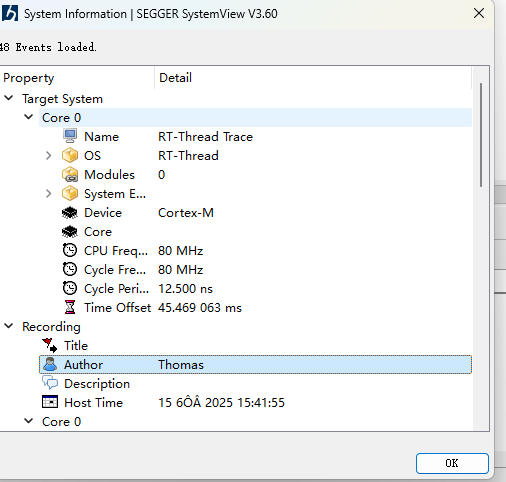This screenshot has height=482, width=506.
Task: Select the Name row label
Action: 102,137
